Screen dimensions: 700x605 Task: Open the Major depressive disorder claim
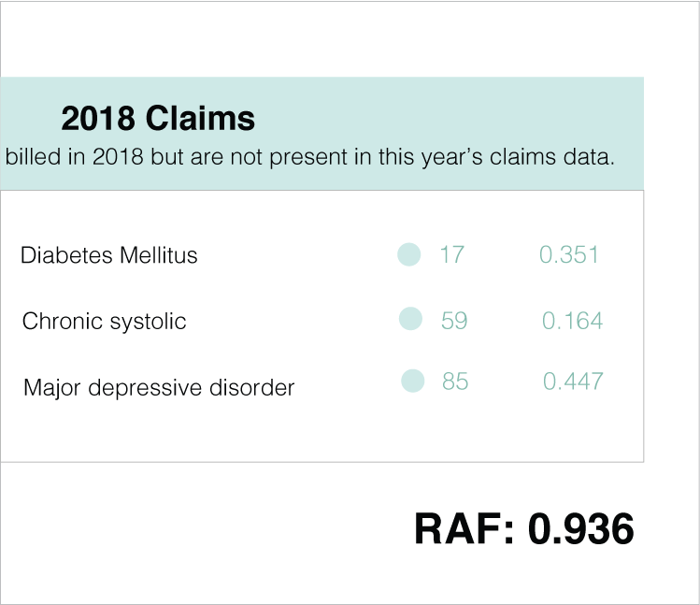159,387
